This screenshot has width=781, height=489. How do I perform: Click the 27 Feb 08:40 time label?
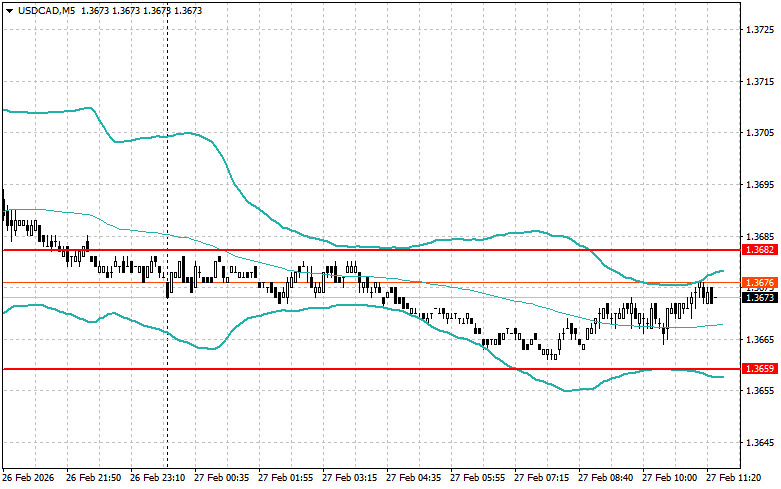[x=606, y=478]
